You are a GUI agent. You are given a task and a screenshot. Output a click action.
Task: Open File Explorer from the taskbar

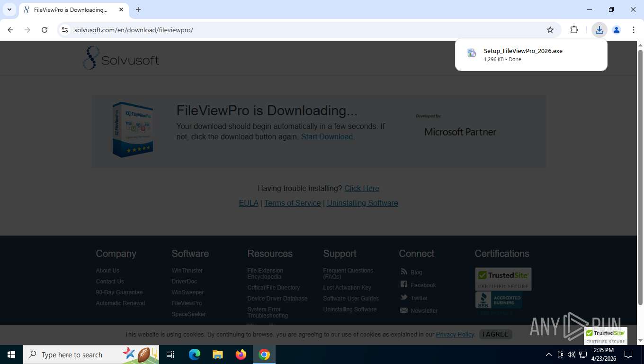217,355
